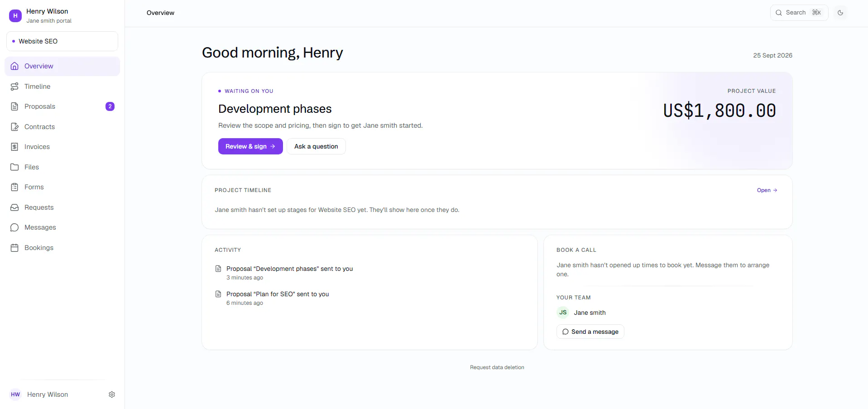
Task: Click the Contracts pen-document icon
Action: [14, 127]
